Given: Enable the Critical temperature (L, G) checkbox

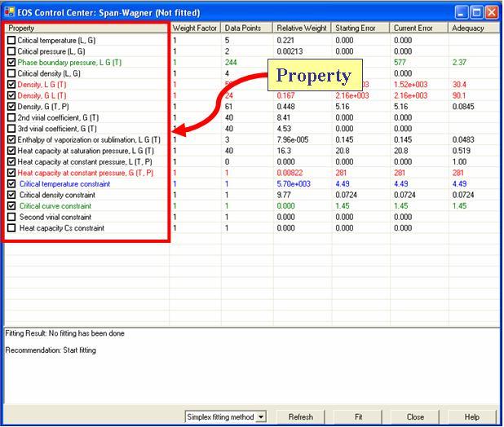Looking at the screenshot, I should click(x=11, y=40).
